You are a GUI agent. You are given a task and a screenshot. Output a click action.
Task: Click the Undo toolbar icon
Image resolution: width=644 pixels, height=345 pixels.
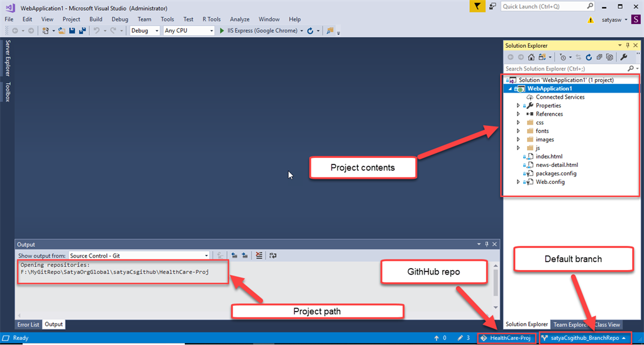tap(96, 31)
